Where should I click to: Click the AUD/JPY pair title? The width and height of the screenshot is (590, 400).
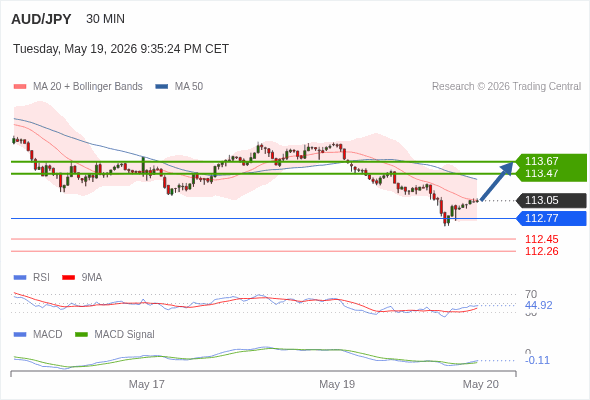(41, 19)
